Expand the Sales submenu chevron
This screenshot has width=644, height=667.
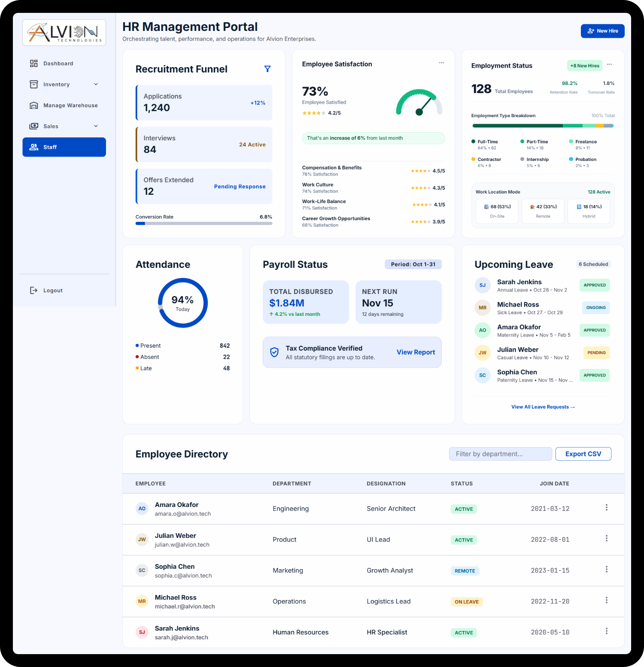(96, 126)
